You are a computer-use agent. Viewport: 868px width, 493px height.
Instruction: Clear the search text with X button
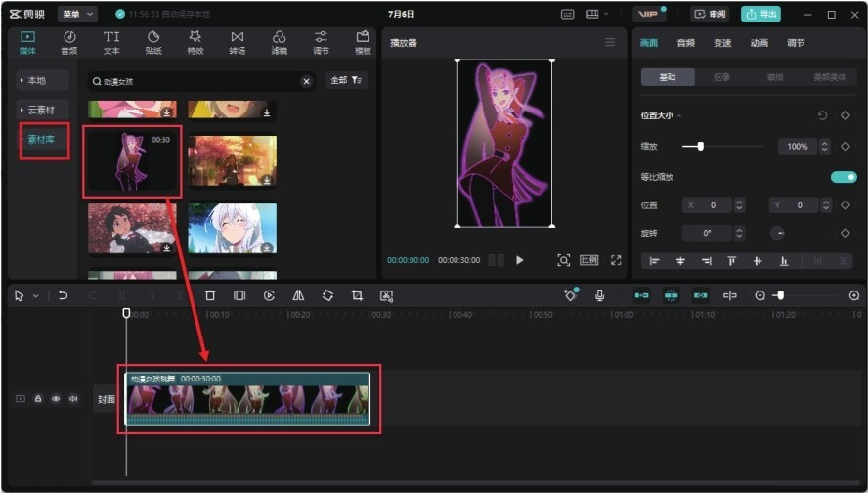(x=306, y=81)
